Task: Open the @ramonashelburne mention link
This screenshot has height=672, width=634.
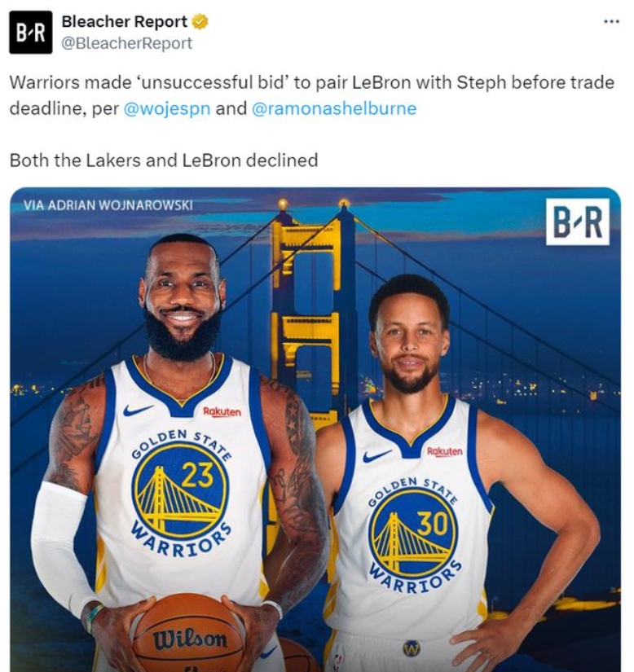Action: [x=334, y=108]
